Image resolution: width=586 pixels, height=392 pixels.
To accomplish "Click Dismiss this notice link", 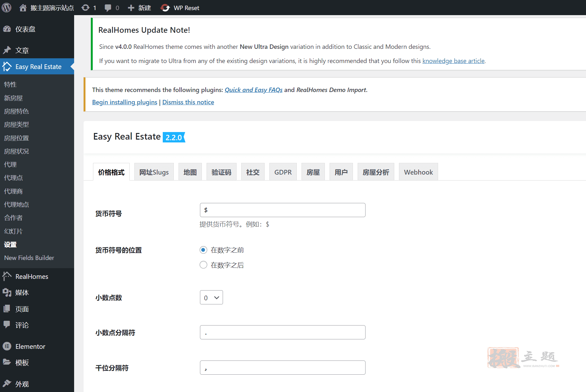I will click(188, 102).
